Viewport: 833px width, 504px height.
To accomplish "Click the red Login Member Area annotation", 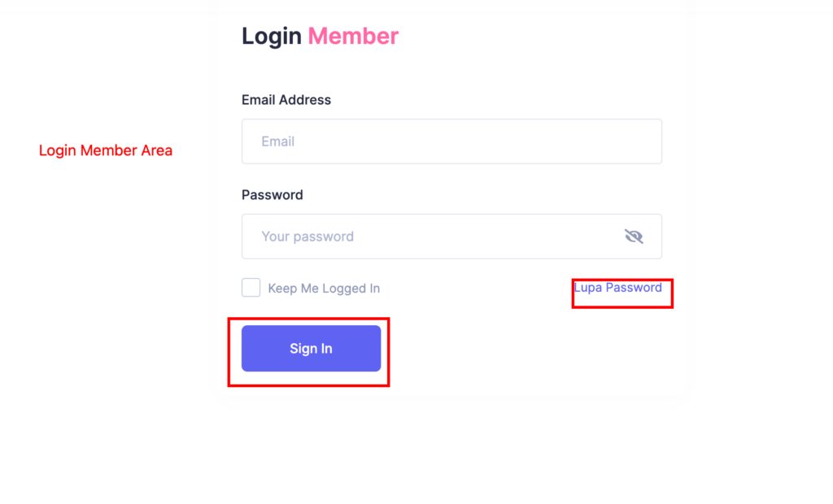I will (105, 150).
